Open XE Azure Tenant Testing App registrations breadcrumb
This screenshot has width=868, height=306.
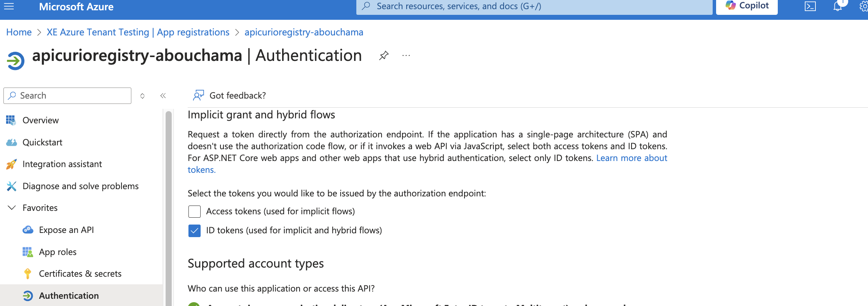point(138,32)
